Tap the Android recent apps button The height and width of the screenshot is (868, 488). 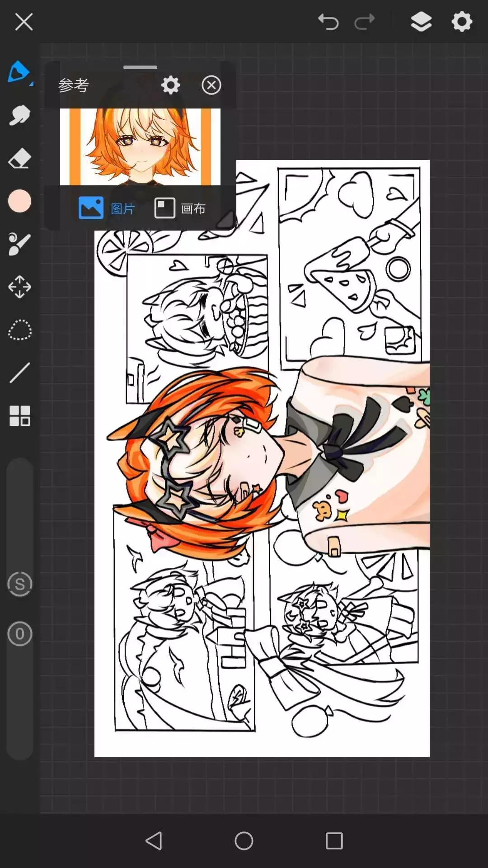pyautogui.click(x=334, y=841)
